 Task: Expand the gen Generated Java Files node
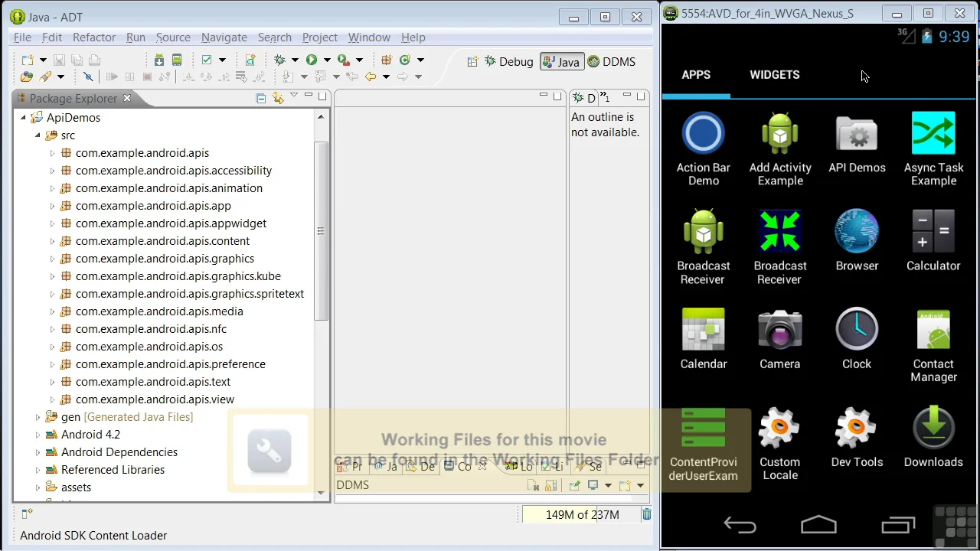[x=38, y=417]
